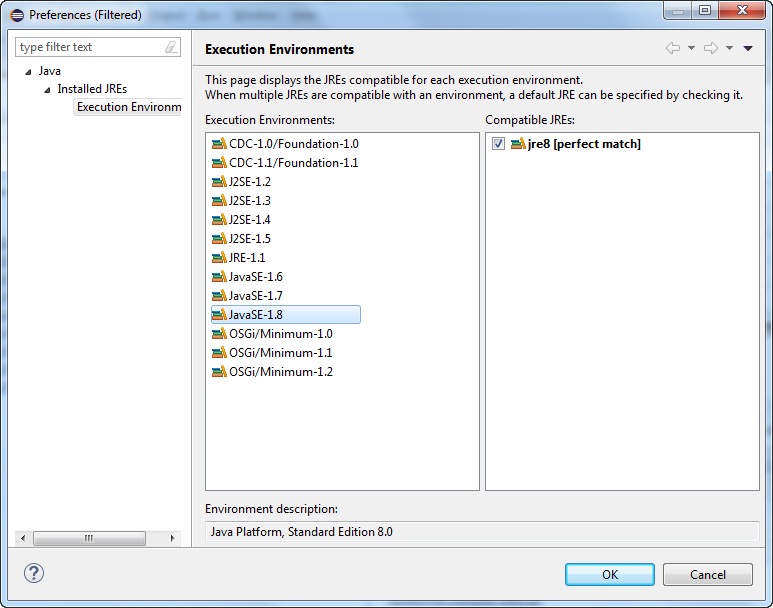Click the J2SE-1.4 library icon
Viewport: 773px width, 608px height.
[x=219, y=220]
